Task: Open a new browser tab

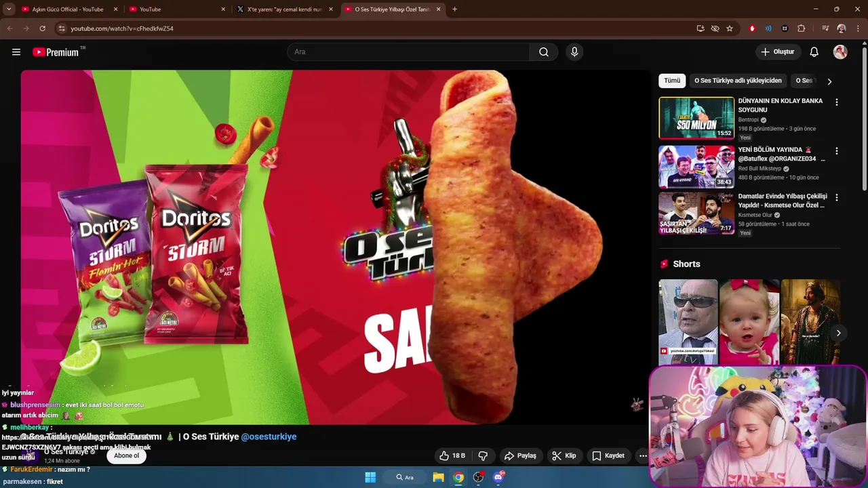Action: point(454,9)
